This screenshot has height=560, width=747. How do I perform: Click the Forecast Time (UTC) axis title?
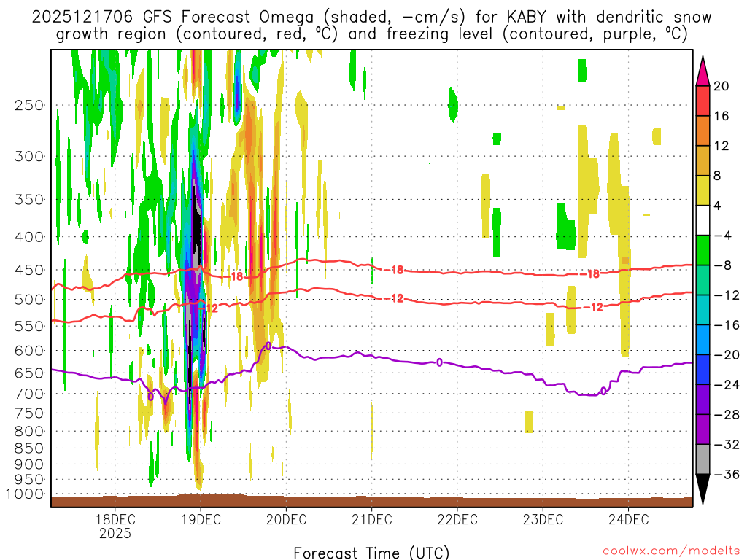(371, 553)
